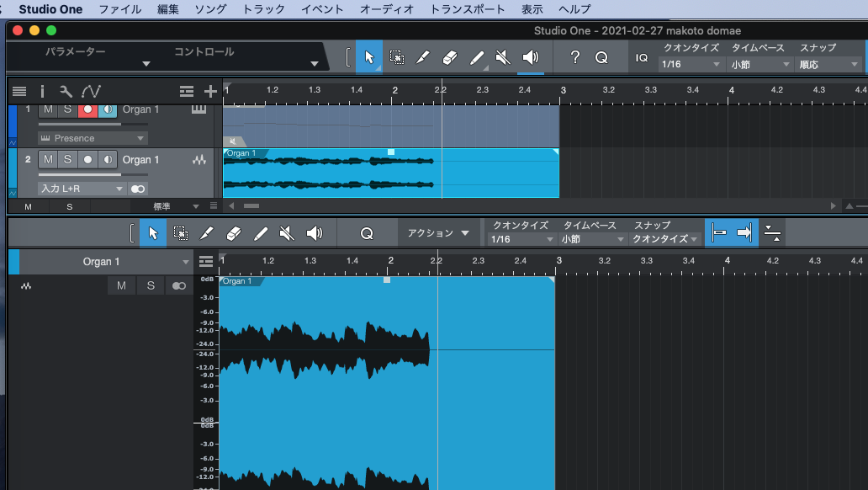Open editor Organ 1 track selector dropdown
The image size is (868, 490).
point(106,262)
